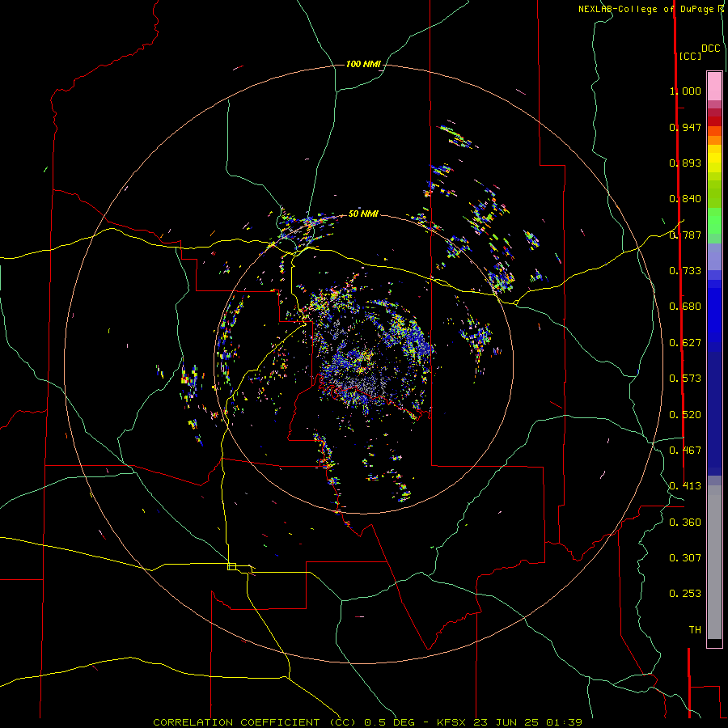Click the 0.307 color scale value
This screenshot has height=728, width=728.
click(x=685, y=558)
